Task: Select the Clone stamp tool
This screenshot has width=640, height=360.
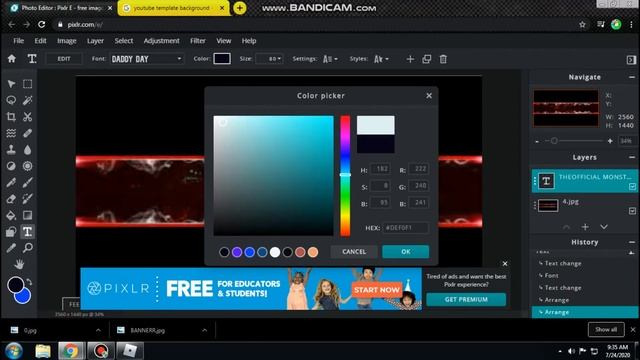Action: (x=11, y=150)
